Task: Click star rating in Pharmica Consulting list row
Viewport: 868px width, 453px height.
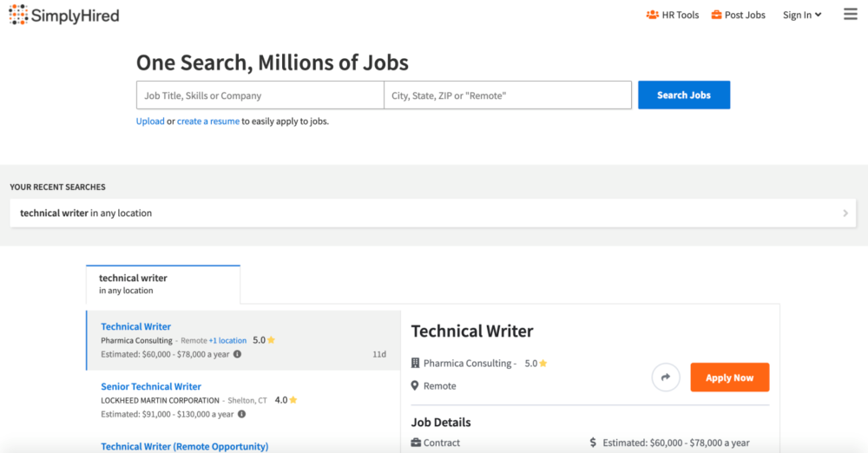Action: (x=264, y=340)
